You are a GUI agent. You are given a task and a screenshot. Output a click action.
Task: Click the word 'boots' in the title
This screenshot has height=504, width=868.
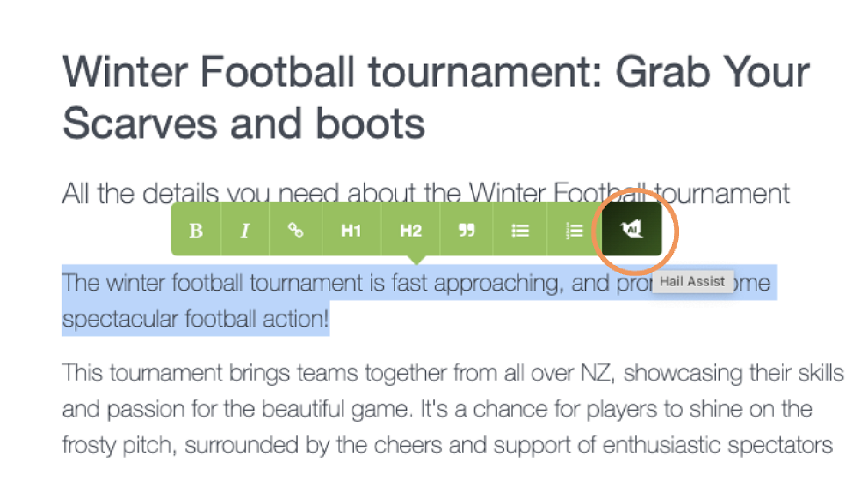point(370,124)
